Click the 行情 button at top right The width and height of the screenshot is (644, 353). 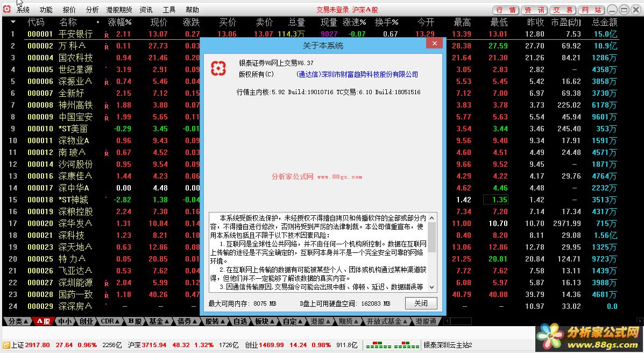tap(506, 10)
